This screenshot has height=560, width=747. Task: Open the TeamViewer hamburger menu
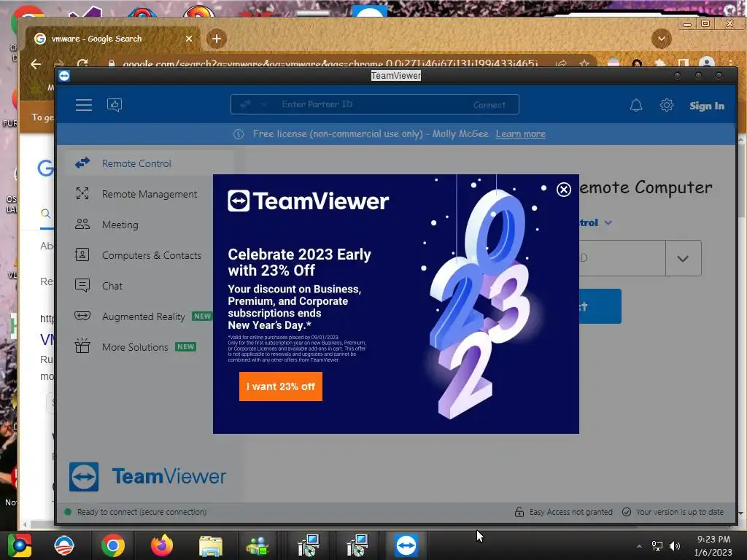click(x=84, y=105)
